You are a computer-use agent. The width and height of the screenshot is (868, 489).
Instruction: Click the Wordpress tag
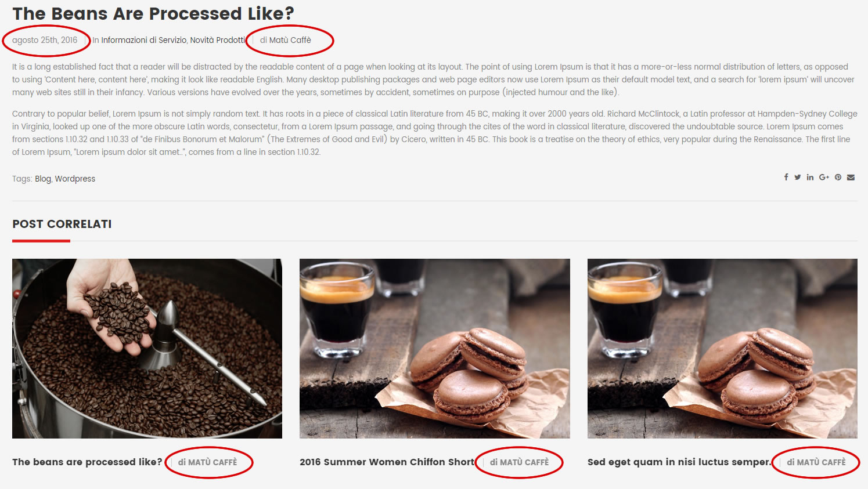(x=75, y=179)
